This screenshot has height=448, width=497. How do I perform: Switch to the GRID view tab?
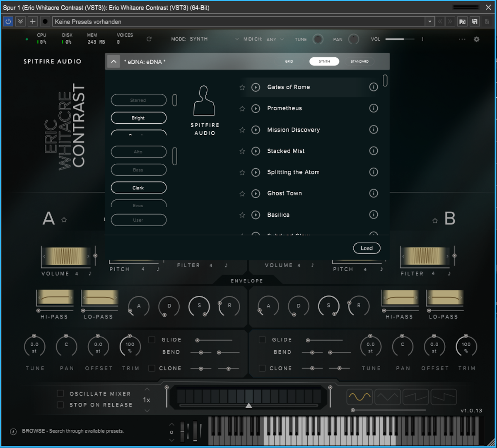[x=289, y=61]
